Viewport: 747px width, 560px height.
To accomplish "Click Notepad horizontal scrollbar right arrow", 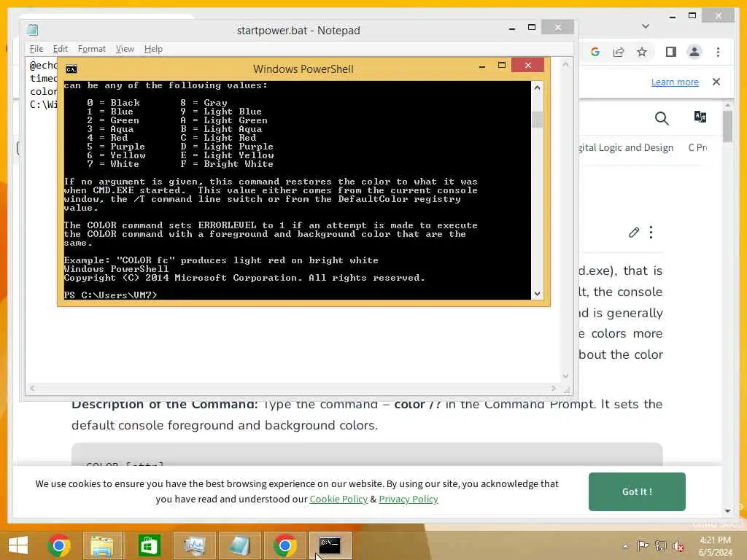I will pos(554,389).
